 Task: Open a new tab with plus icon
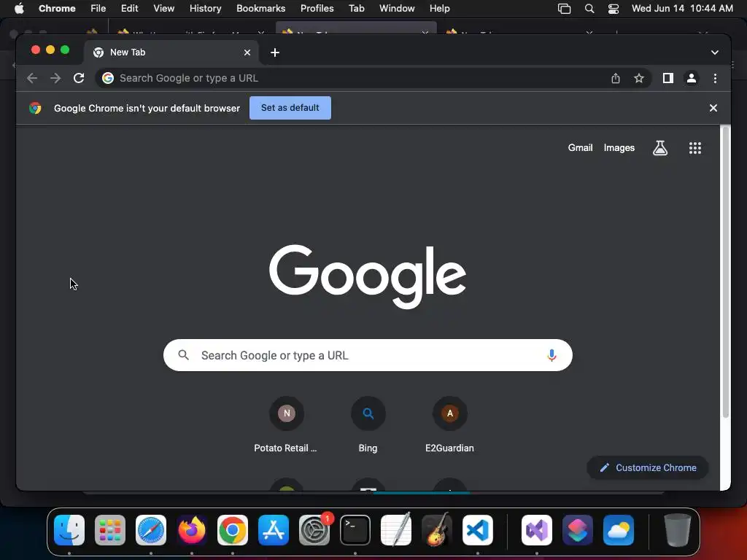[x=275, y=52]
